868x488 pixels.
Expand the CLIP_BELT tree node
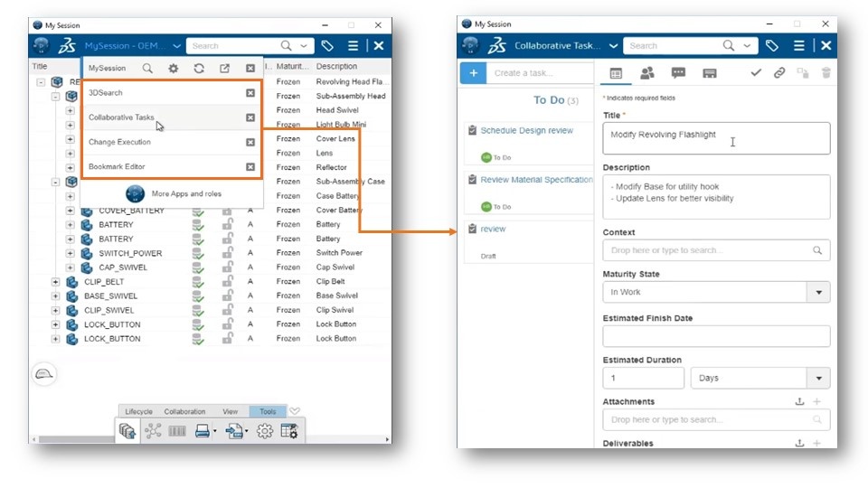pyautogui.click(x=55, y=282)
